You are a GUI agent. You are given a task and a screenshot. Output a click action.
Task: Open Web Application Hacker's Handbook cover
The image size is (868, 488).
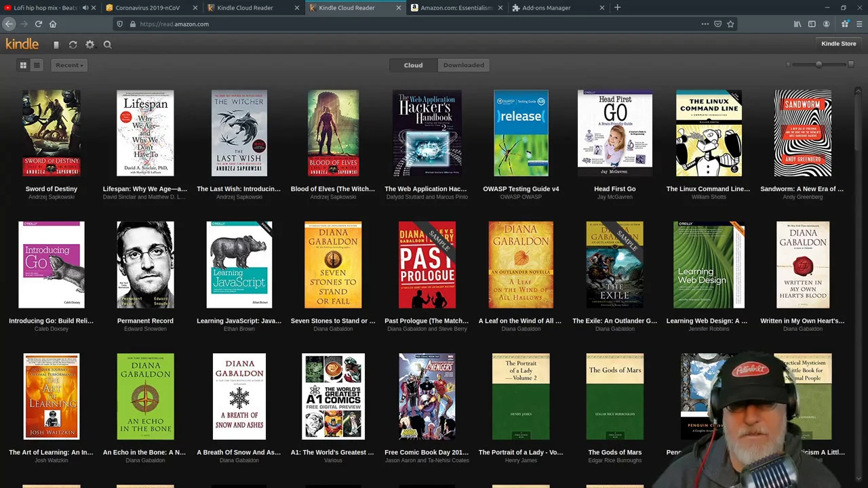click(x=427, y=133)
